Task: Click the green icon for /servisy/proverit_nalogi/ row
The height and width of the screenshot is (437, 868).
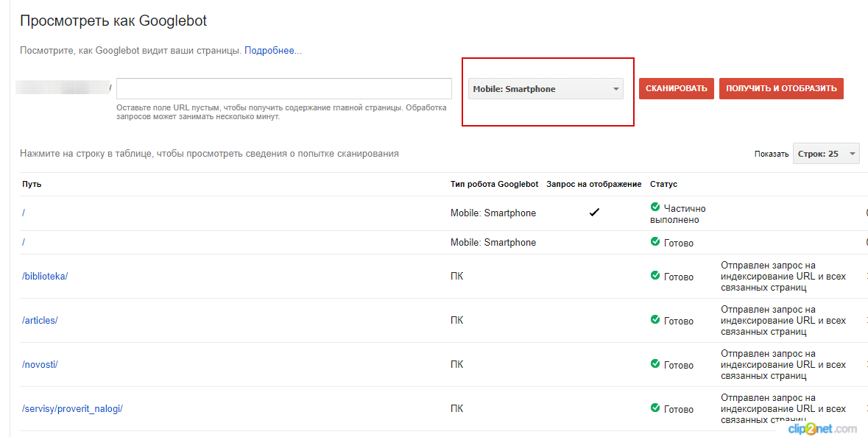Action: [x=655, y=408]
